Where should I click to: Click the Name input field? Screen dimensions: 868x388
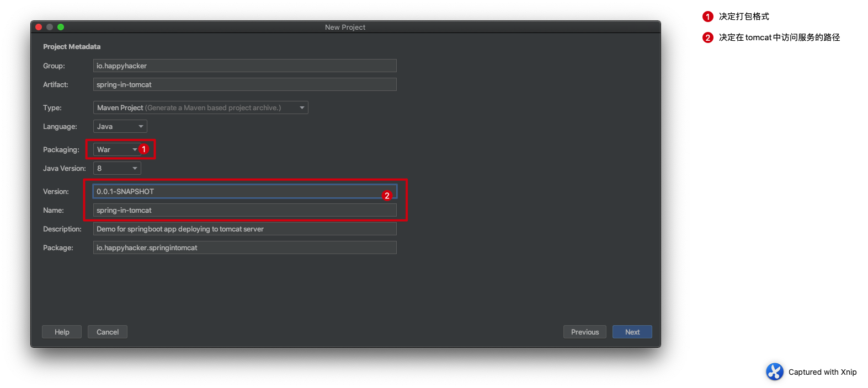tap(244, 210)
